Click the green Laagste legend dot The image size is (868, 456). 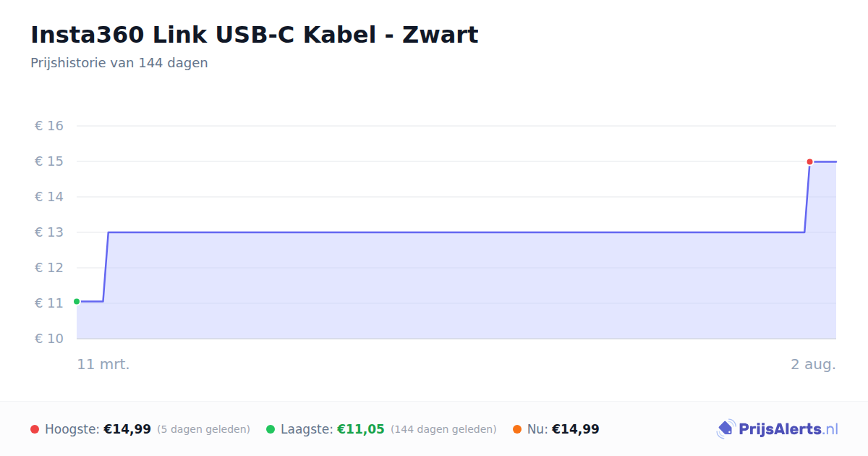click(271, 429)
